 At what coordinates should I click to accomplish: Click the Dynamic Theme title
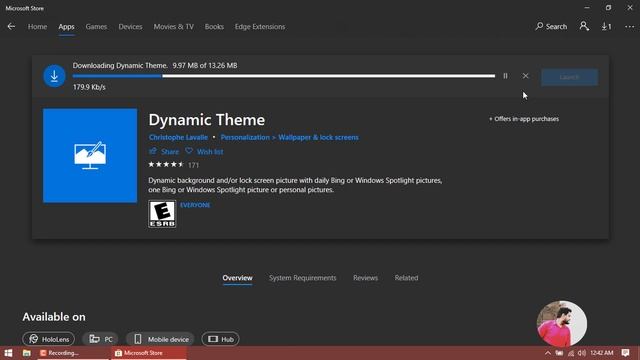click(x=207, y=120)
